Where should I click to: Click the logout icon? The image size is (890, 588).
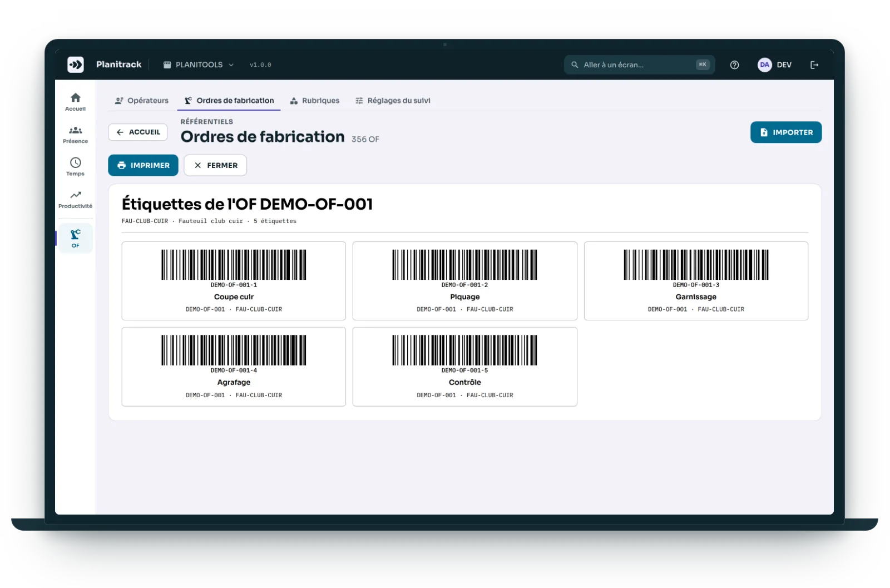(814, 65)
